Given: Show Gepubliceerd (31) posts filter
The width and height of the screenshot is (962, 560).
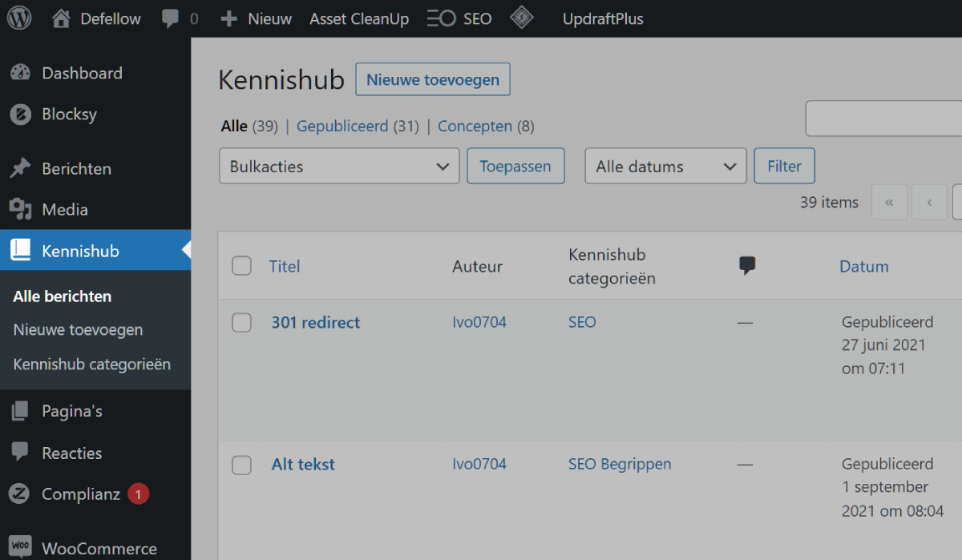Looking at the screenshot, I should coord(358,126).
